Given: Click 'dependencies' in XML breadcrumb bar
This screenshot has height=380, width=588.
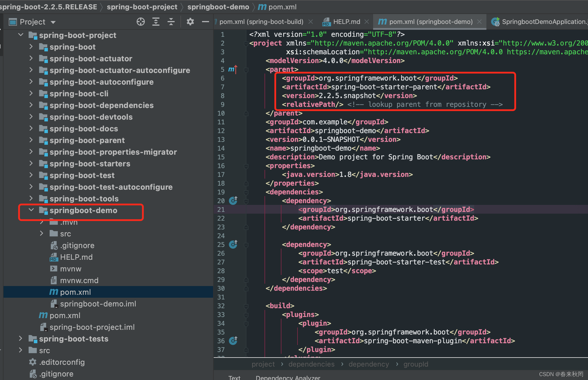Looking at the screenshot, I should (312, 364).
